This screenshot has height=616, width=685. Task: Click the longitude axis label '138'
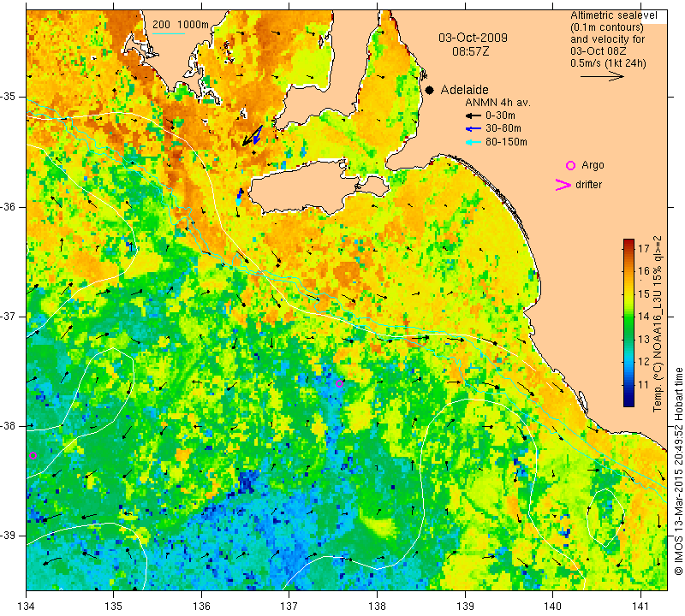pos(377,607)
